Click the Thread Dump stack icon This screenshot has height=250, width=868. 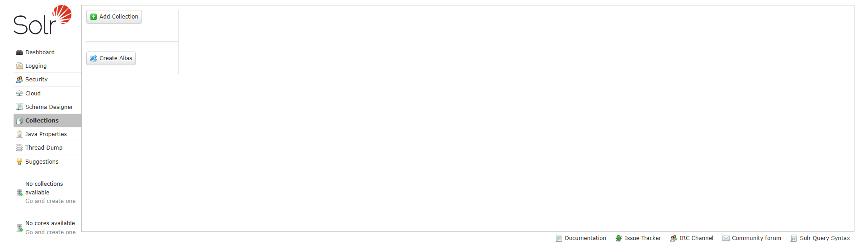point(19,148)
